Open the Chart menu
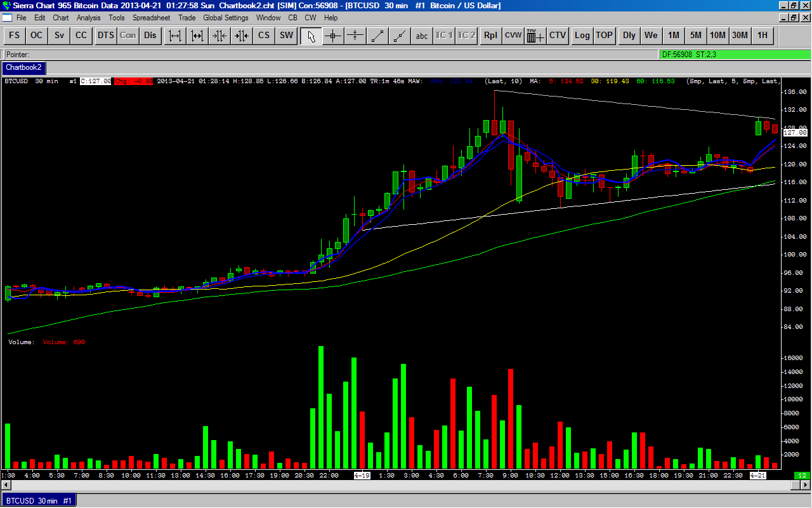The image size is (812, 508). 61,18
